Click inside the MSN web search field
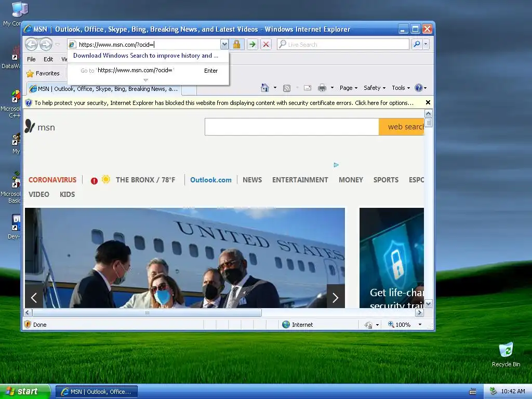The image size is (532, 399). coord(292,127)
